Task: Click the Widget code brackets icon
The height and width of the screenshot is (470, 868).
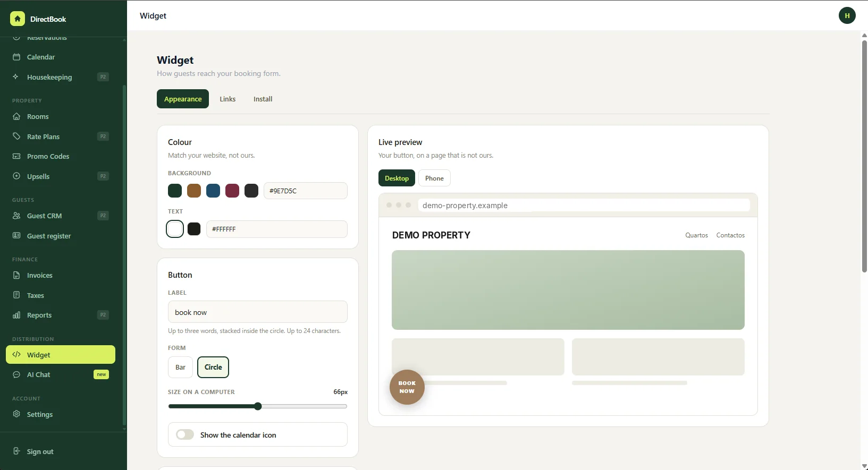Action: point(16,355)
